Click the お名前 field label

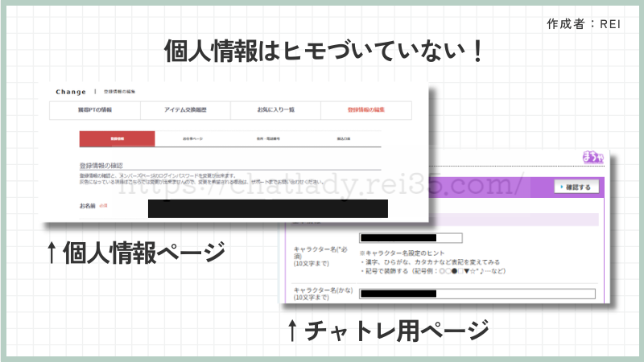(x=88, y=206)
